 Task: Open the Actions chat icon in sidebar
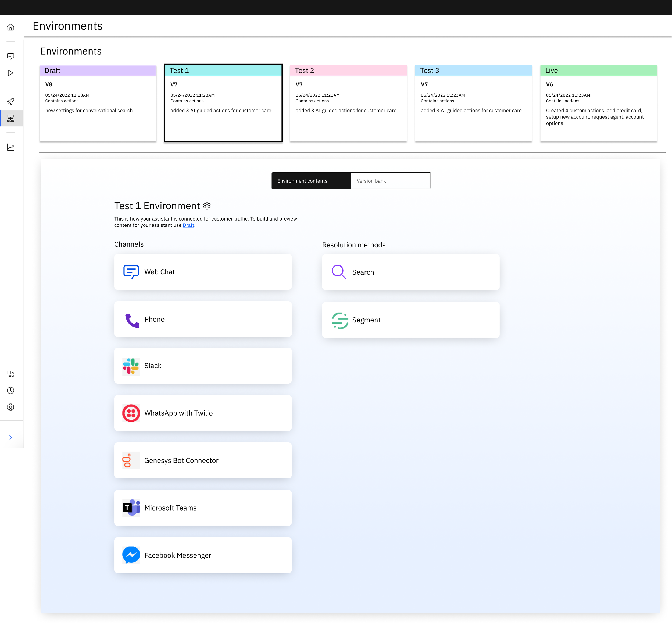coord(10,56)
